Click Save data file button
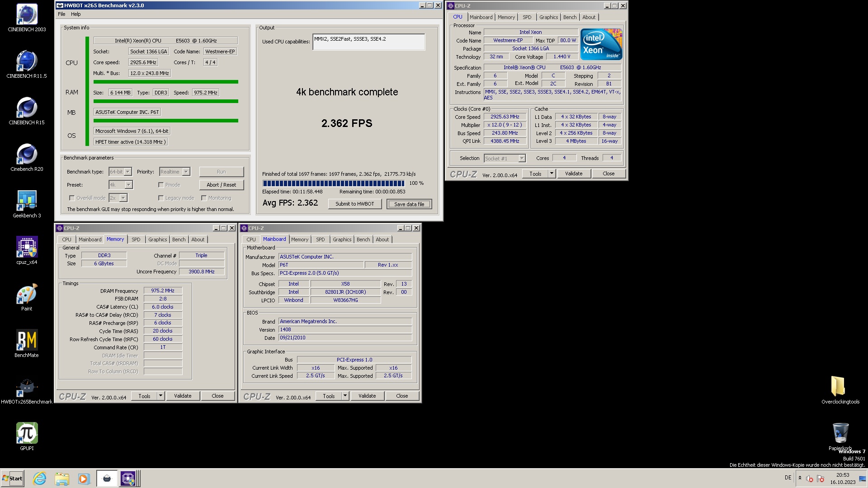The image size is (868, 488). pyautogui.click(x=409, y=204)
